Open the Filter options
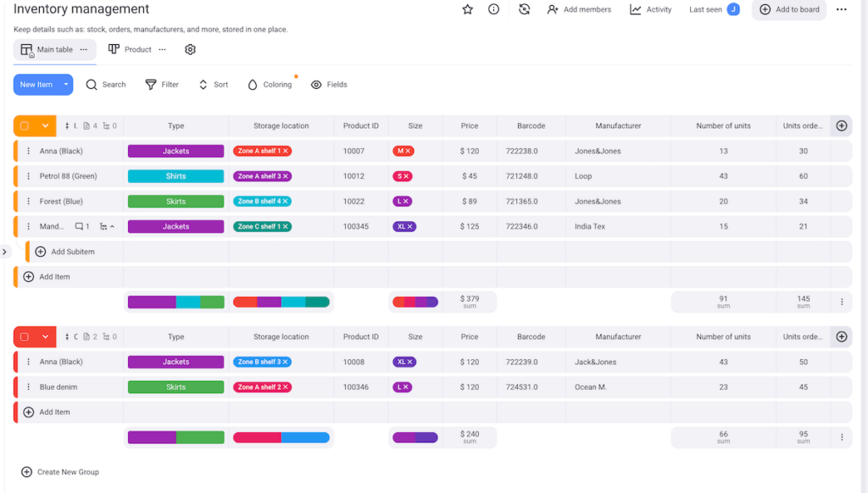 coord(161,84)
